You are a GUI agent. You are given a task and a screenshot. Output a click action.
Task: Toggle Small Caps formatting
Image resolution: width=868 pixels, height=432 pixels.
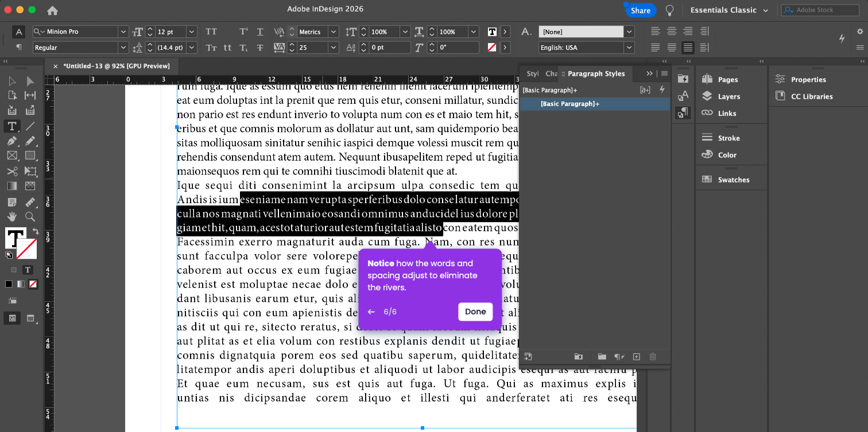(x=211, y=48)
